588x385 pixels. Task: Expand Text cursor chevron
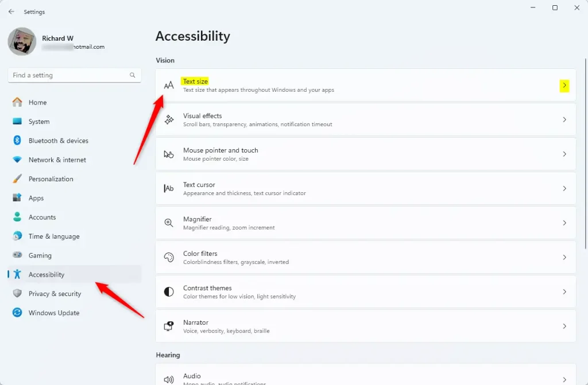pyautogui.click(x=564, y=189)
